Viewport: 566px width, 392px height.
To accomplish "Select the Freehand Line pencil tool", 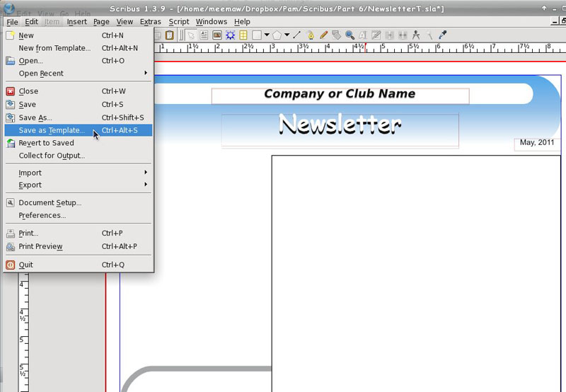I will tap(323, 35).
